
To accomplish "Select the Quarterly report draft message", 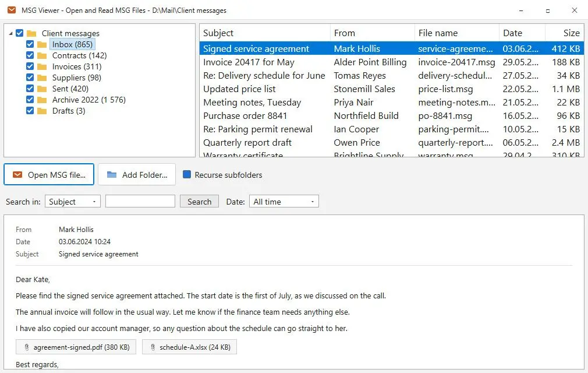I will click(x=391, y=143).
